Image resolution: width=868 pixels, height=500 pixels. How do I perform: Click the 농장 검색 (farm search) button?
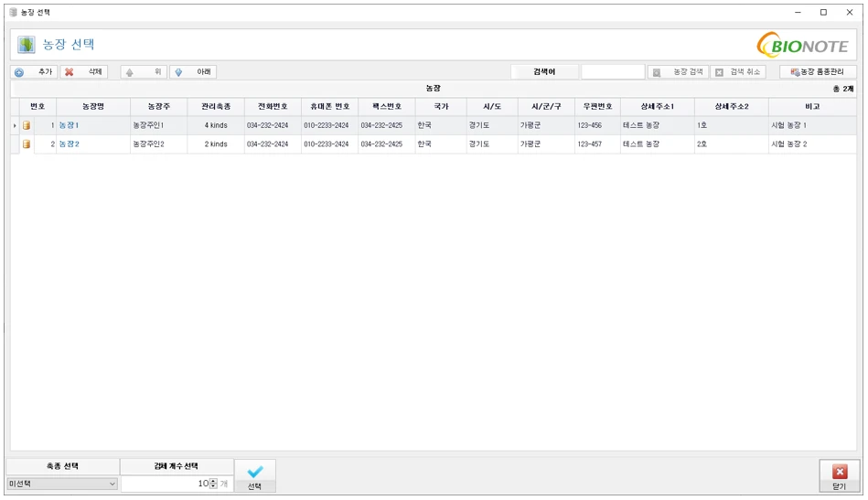tap(678, 72)
